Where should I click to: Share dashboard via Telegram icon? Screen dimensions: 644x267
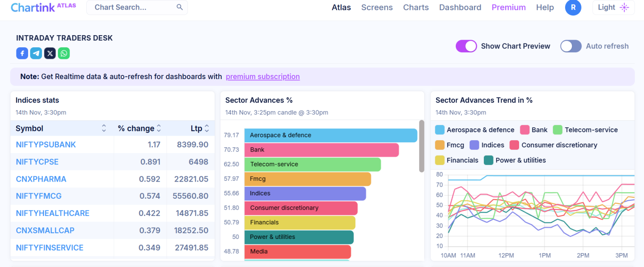point(36,53)
